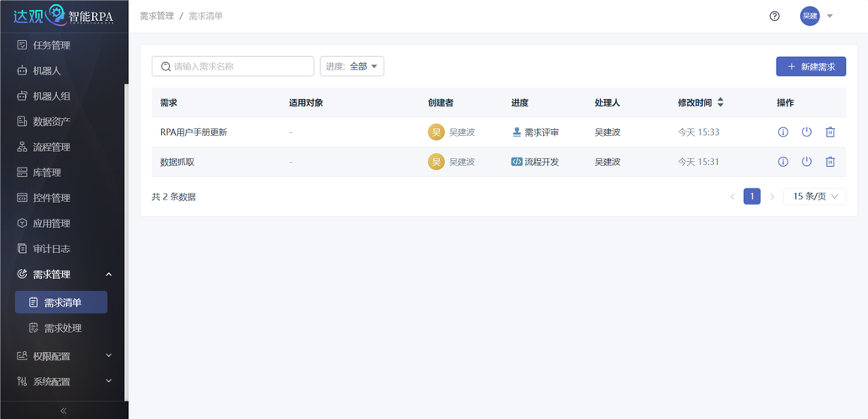Click the power icon for RPA用户手册更新
This screenshot has width=868, height=419.
[807, 132]
